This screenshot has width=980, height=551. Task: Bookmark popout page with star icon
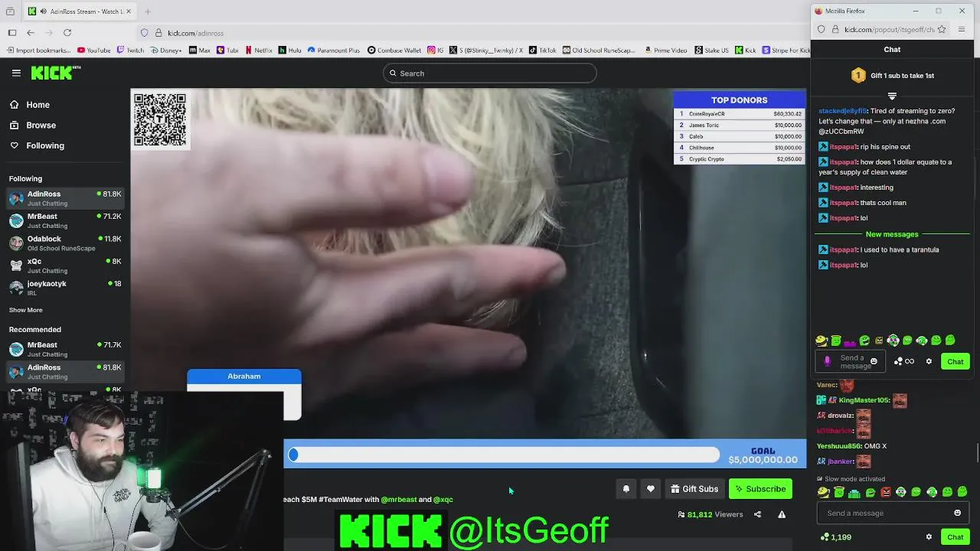click(942, 29)
